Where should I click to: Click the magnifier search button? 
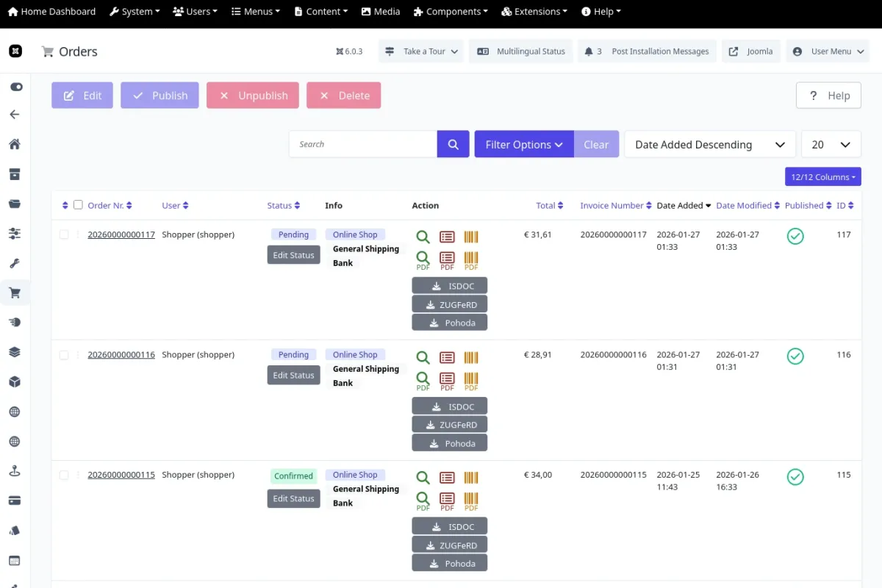453,144
